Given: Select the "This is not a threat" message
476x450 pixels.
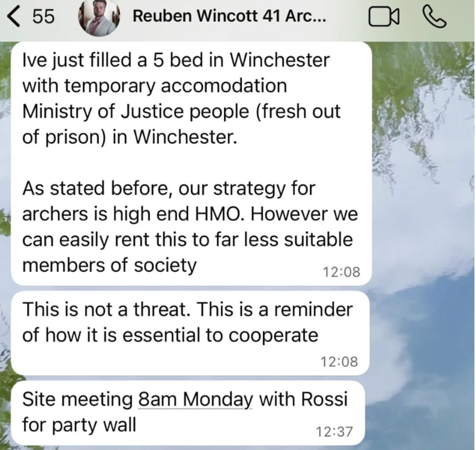Looking at the screenshot, I should [190, 333].
